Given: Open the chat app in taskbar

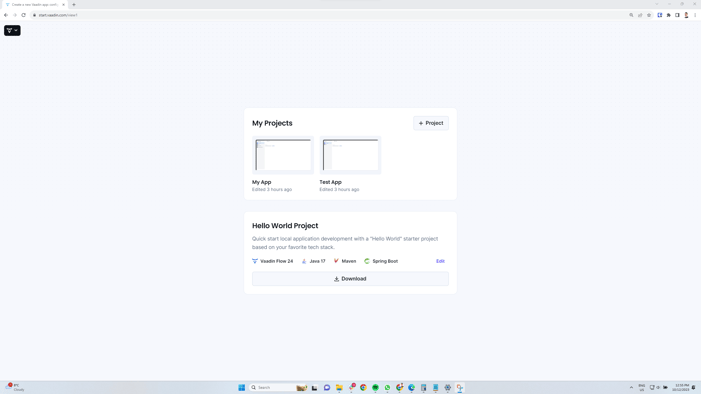Looking at the screenshot, I should (327, 387).
